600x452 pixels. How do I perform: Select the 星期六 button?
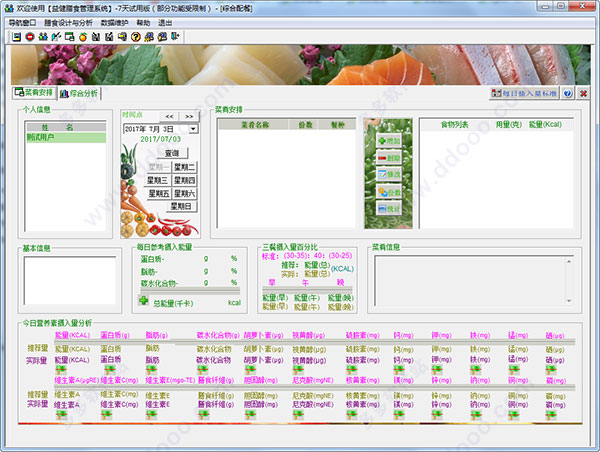click(184, 194)
